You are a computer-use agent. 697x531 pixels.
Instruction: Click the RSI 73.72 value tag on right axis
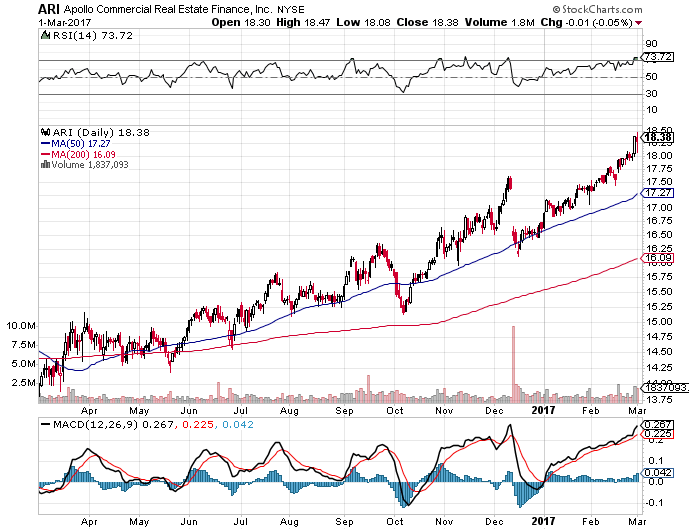[657, 57]
